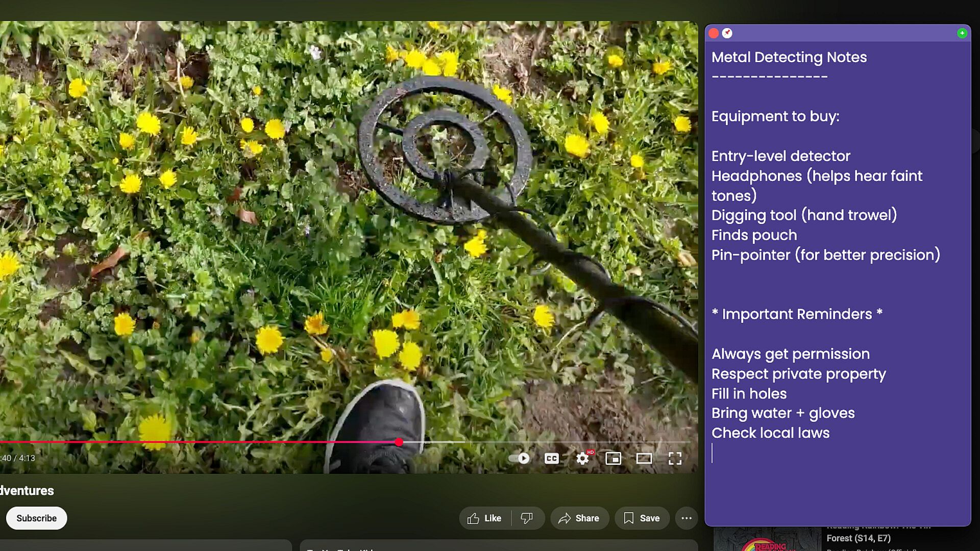The width and height of the screenshot is (980, 551).
Task: Dislike the video with thumbs down
Action: tap(527, 518)
